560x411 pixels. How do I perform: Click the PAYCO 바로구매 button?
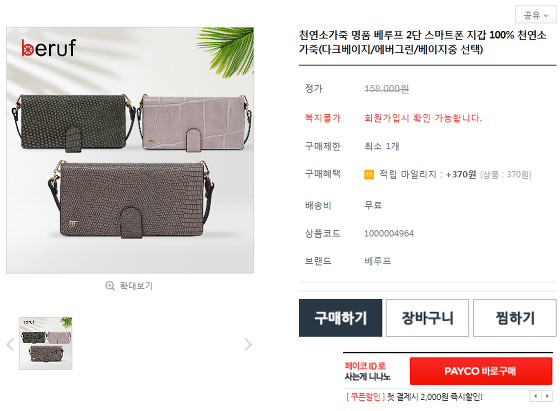481,371
